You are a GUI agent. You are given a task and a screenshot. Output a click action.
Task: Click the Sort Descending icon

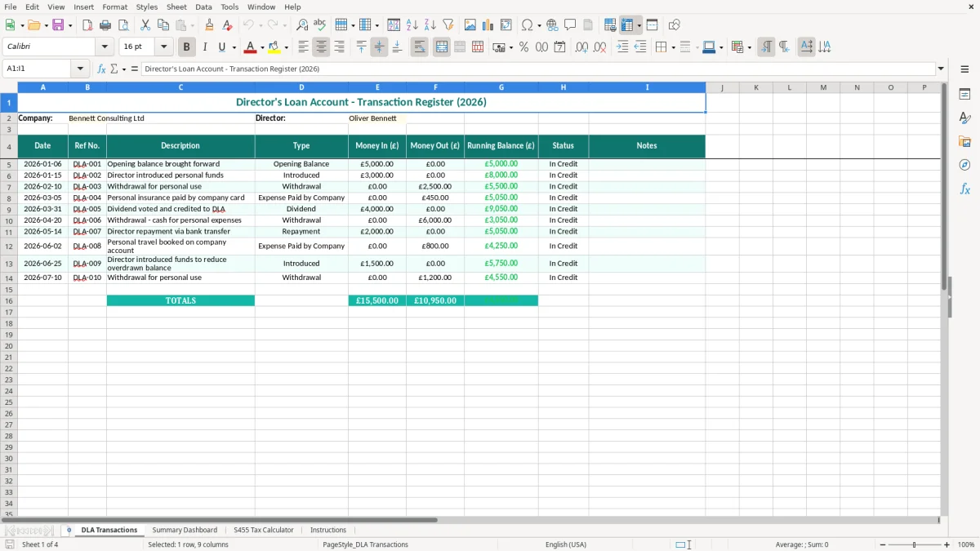430,25
